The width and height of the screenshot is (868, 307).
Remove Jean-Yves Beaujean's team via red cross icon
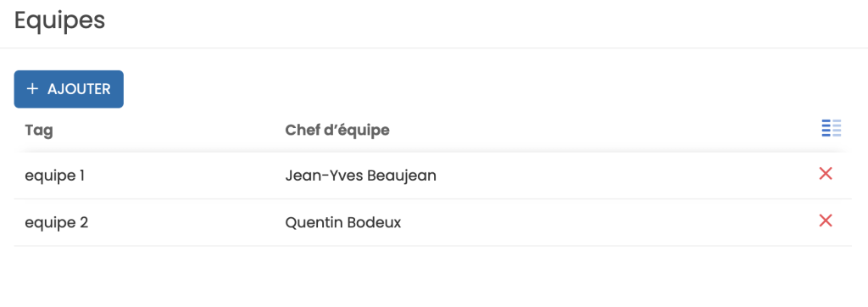[x=826, y=174]
